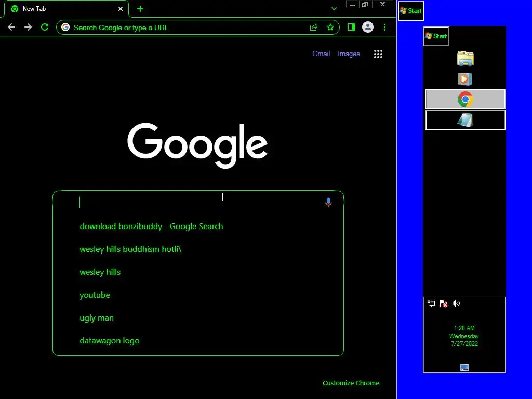Choose the ugly man suggestion
The width and height of the screenshot is (532, 399).
(x=97, y=318)
